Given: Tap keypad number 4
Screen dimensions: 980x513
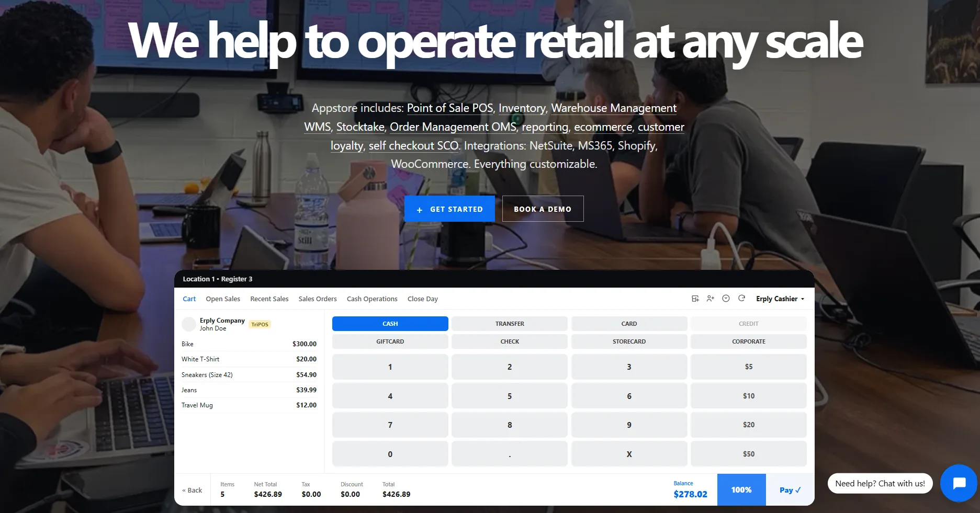Looking at the screenshot, I should coord(390,396).
